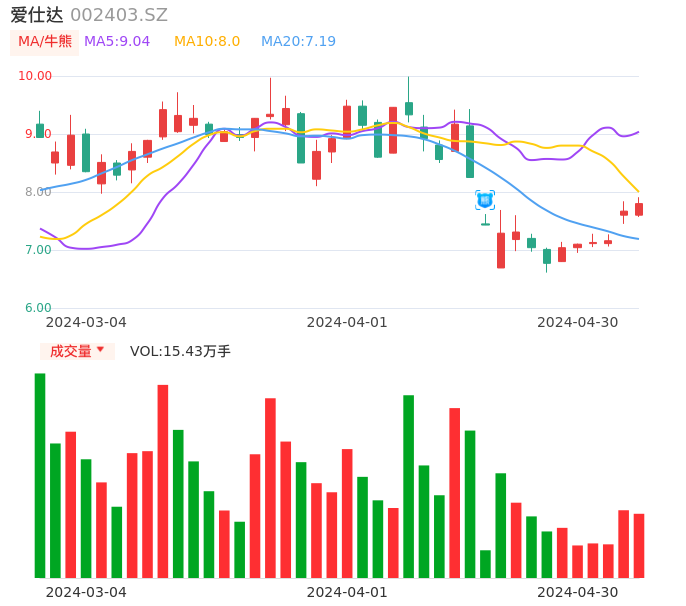Click the blue bear signal marker icon
Screen dimensions: 686x606
[485, 200]
